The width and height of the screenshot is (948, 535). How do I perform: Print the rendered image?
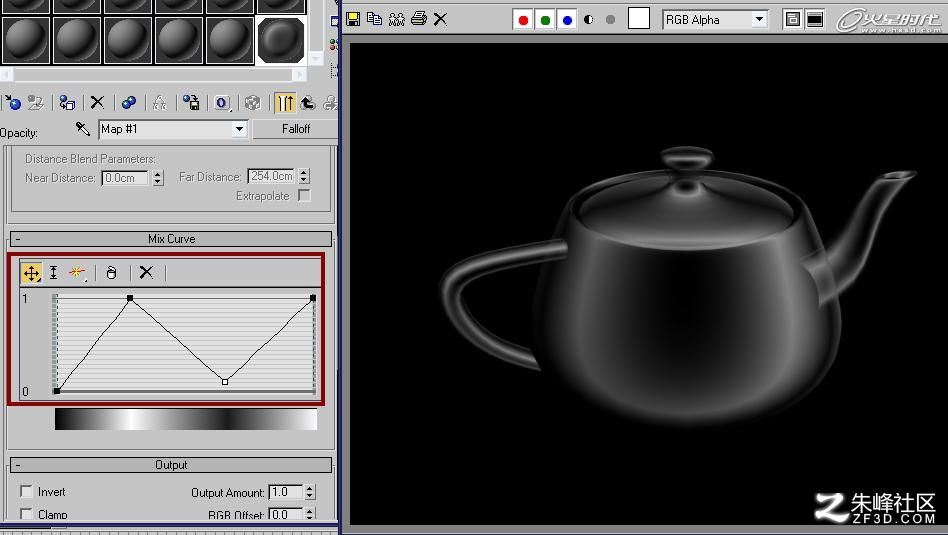(x=418, y=19)
